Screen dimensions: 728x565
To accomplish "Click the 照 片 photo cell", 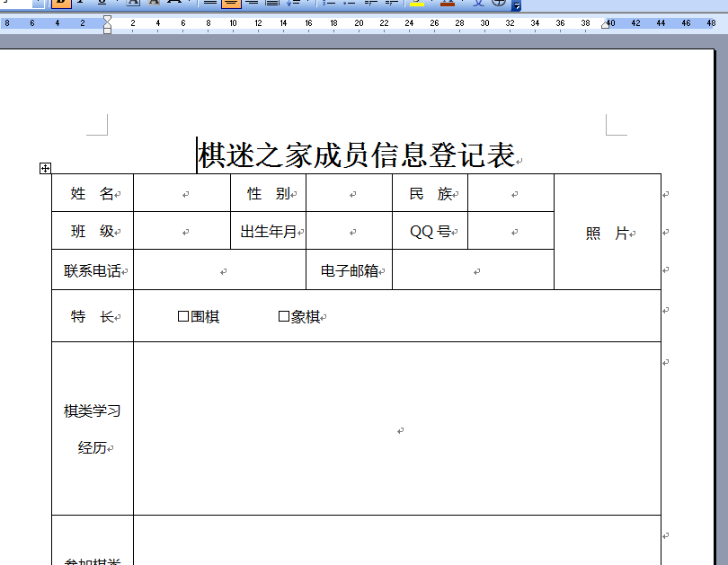I will tap(608, 232).
